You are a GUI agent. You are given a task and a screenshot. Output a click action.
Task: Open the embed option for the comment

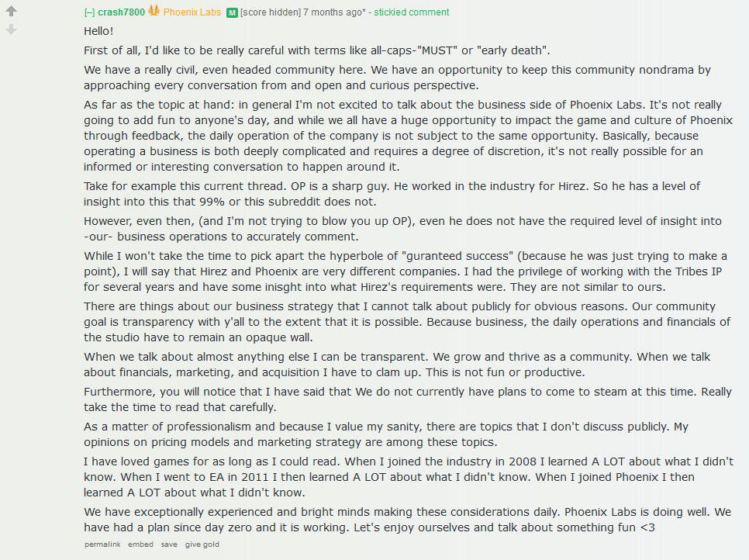140,544
